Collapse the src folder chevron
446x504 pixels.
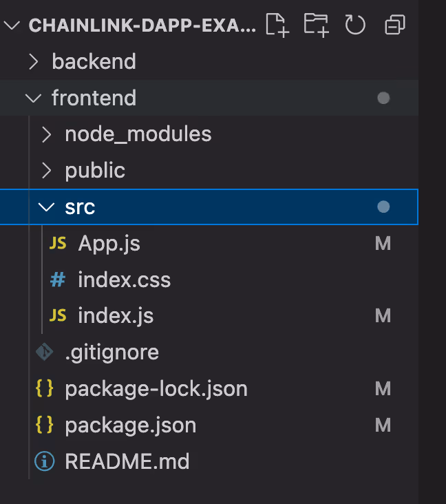(46, 207)
